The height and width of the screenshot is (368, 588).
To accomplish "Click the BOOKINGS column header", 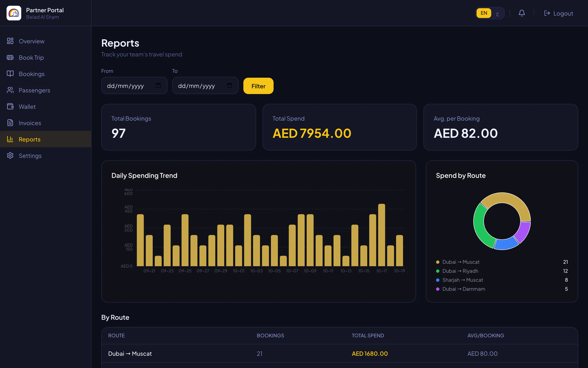I will point(270,335).
